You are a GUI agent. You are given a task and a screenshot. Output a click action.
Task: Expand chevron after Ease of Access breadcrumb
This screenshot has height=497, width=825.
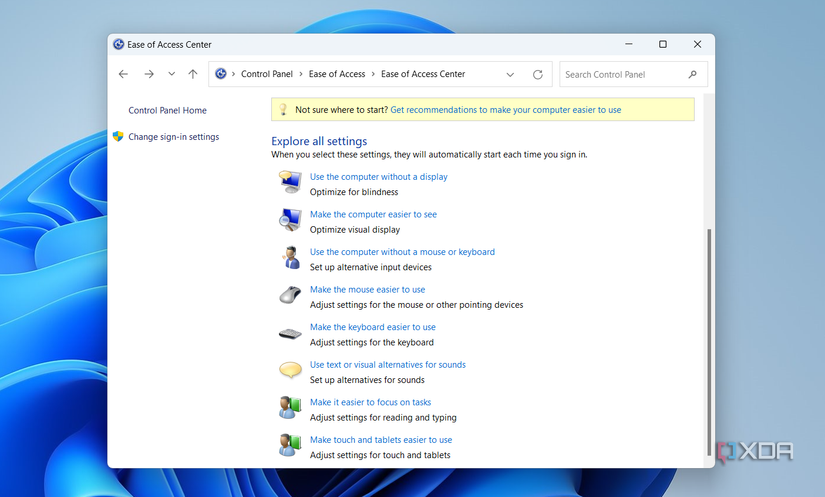coord(373,74)
